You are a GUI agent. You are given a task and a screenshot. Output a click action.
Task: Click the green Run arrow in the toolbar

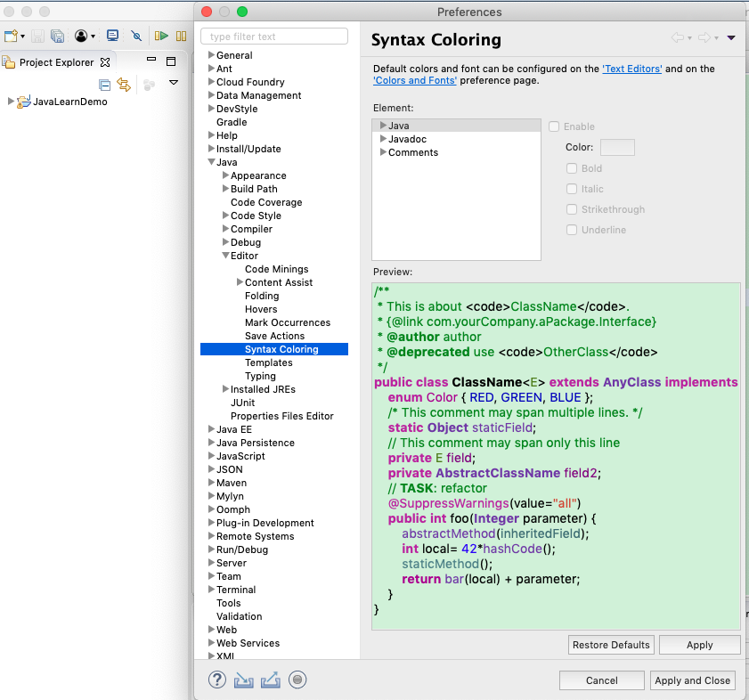pos(163,36)
